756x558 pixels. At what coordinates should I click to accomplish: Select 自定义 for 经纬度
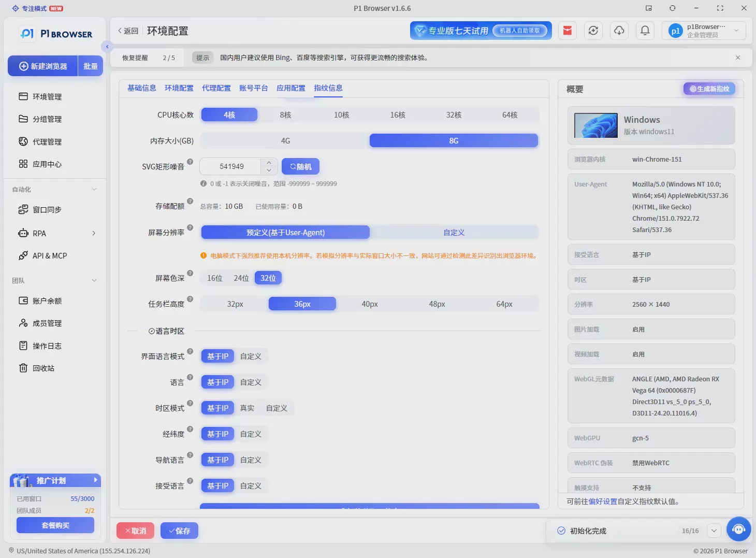[x=251, y=434]
